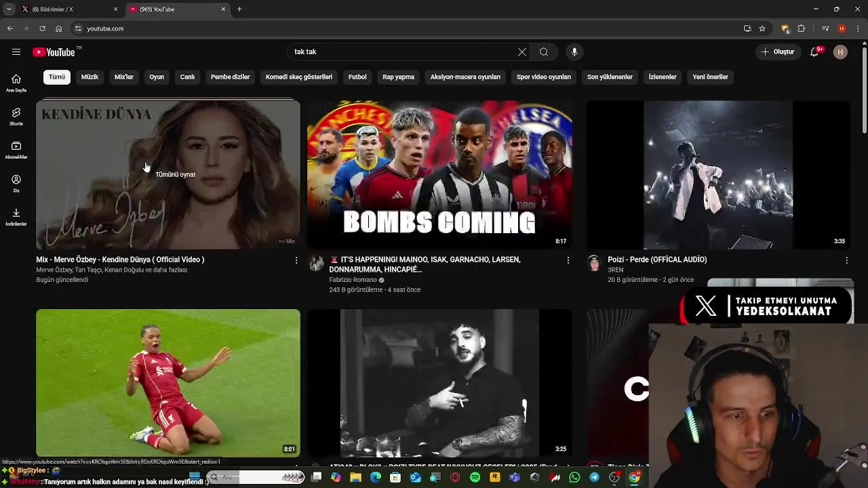Click Poizi - Perde (OFFİCAL AUDİO) title
The width and height of the screenshot is (868, 488).
(x=657, y=260)
